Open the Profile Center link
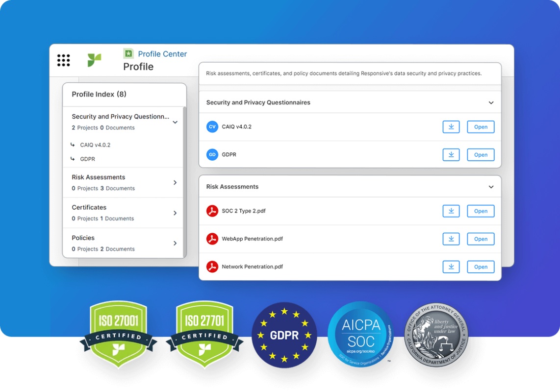 coord(162,54)
